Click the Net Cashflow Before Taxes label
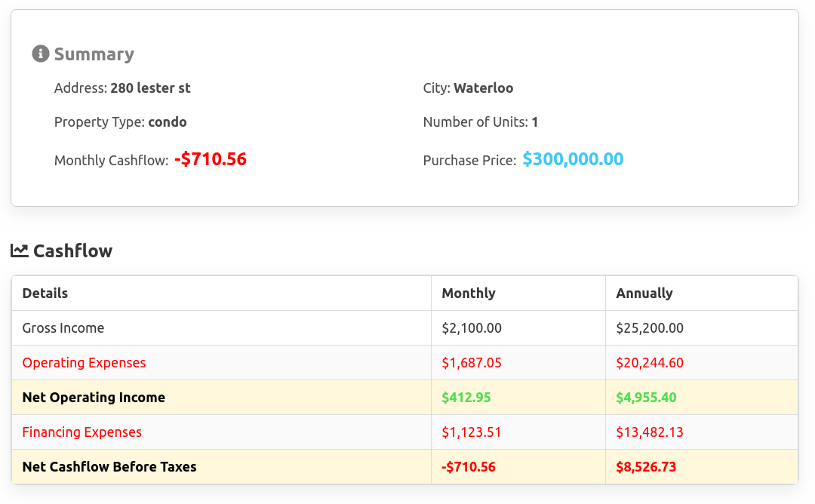This screenshot has height=504, width=815. (x=109, y=467)
